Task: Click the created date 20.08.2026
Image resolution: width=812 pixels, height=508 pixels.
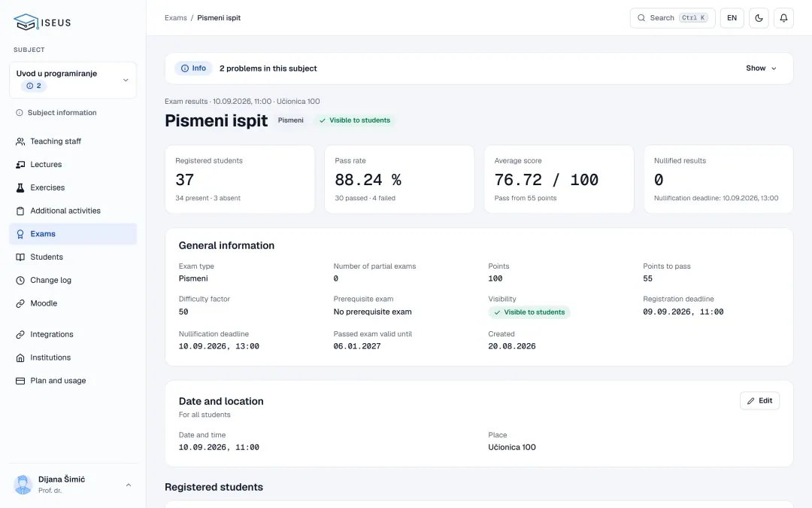Action: tap(512, 346)
